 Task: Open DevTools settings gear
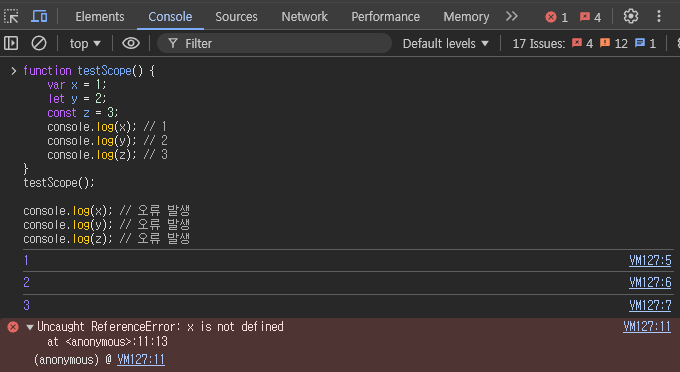click(631, 16)
